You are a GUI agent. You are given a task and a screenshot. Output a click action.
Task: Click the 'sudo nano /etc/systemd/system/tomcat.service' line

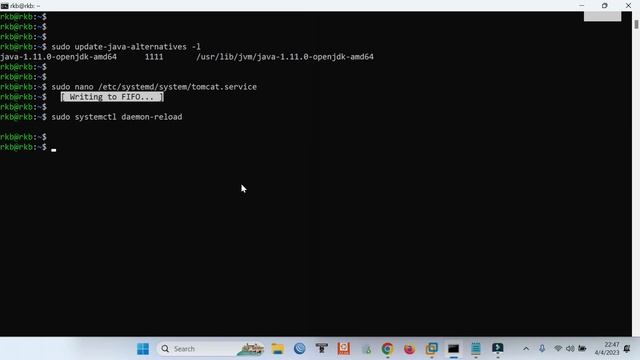[x=154, y=87]
